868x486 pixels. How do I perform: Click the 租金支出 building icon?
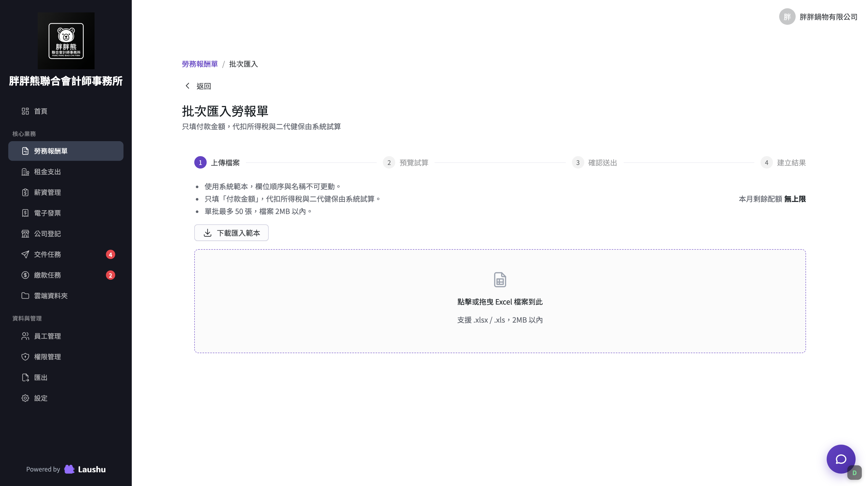(25, 172)
